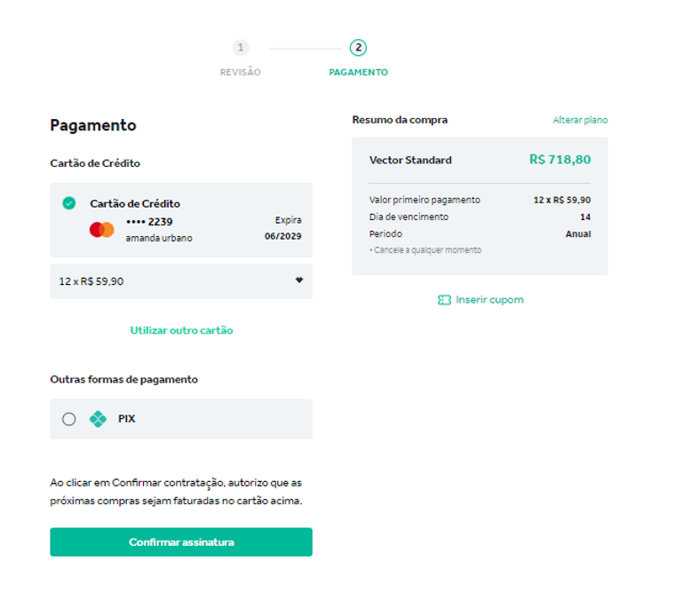Click step 1 circle Revisão
This screenshot has height=616, width=675.
point(241,47)
